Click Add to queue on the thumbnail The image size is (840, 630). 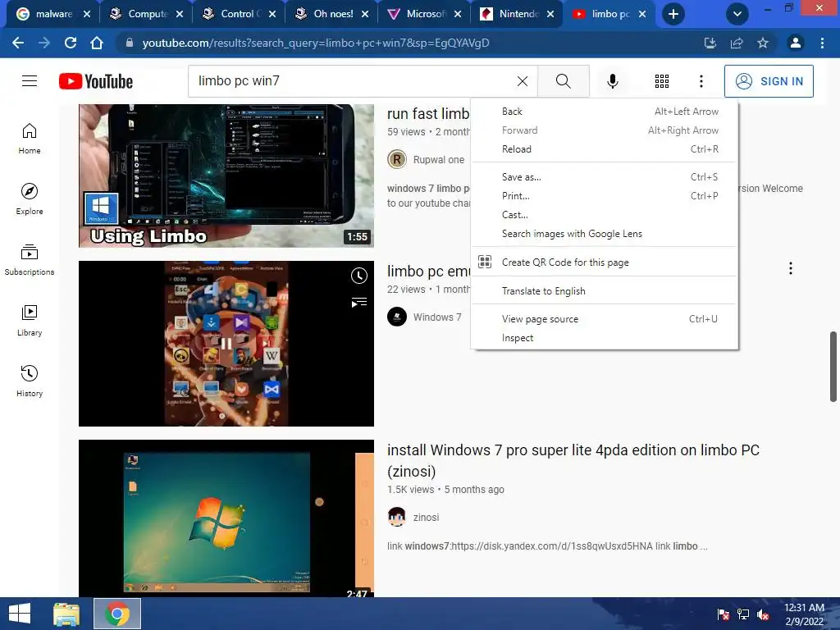coord(359,303)
